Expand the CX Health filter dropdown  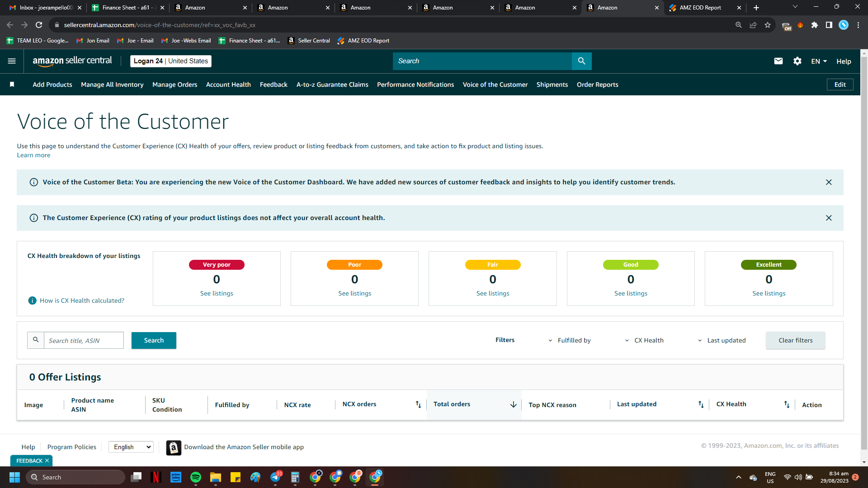point(644,341)
